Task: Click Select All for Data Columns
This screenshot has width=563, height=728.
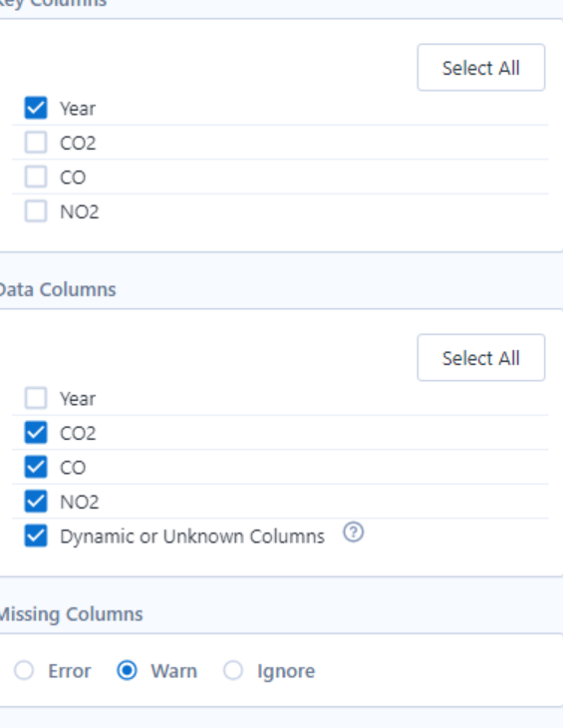Action: pos(481,358)
